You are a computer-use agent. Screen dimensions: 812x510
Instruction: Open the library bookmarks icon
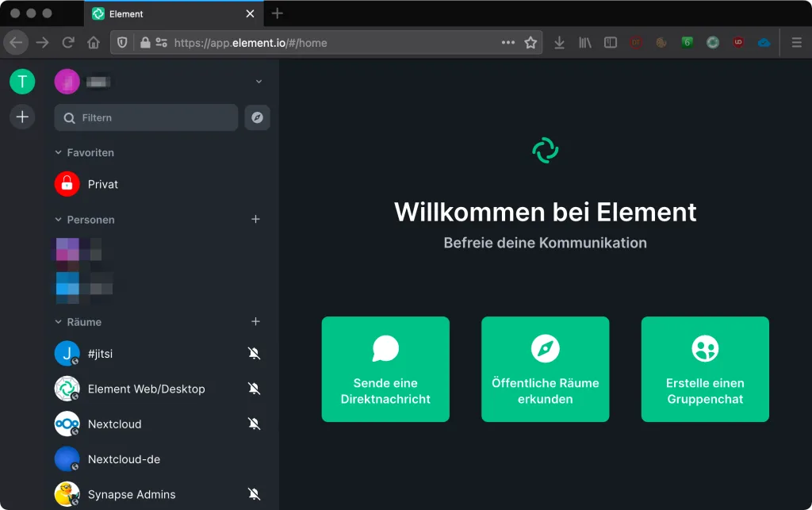tap(584, 43)
